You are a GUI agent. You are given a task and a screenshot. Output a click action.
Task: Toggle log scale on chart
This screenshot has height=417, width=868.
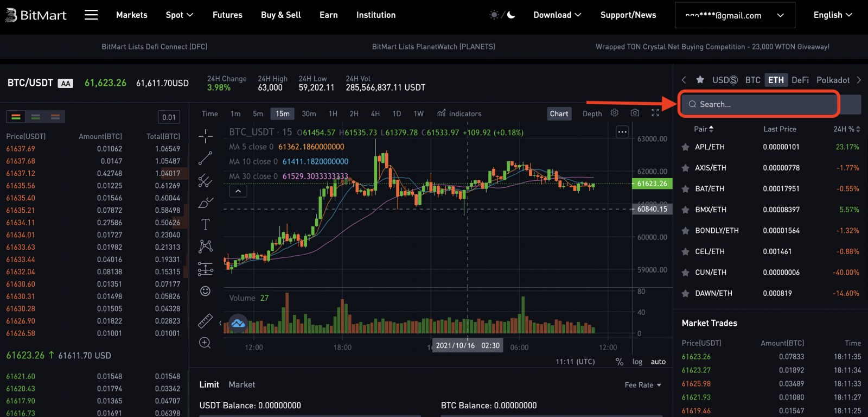pos(637,362)
